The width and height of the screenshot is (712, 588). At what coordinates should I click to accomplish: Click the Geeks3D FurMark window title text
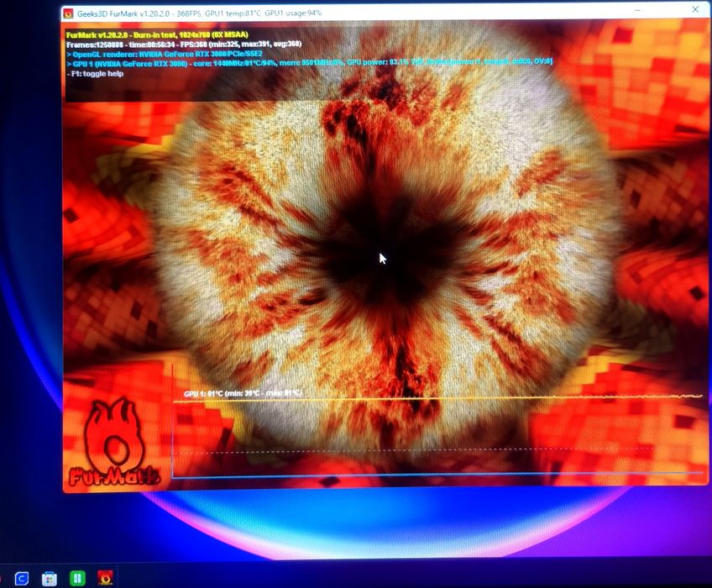tap(199, 13)
